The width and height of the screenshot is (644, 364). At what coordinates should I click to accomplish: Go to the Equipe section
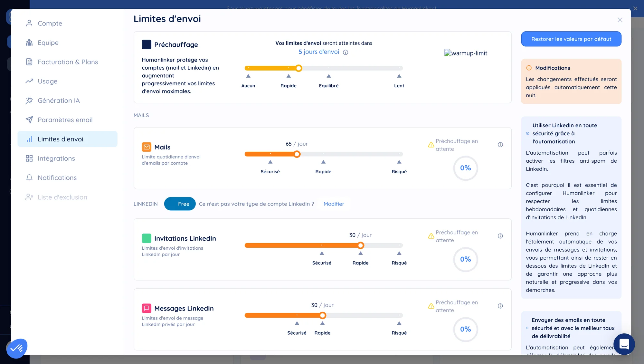click(67, 43)
